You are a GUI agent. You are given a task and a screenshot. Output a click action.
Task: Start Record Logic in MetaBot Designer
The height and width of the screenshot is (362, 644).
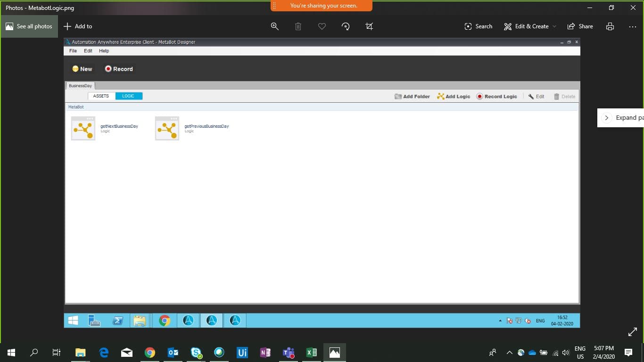(x=496, y=96)
